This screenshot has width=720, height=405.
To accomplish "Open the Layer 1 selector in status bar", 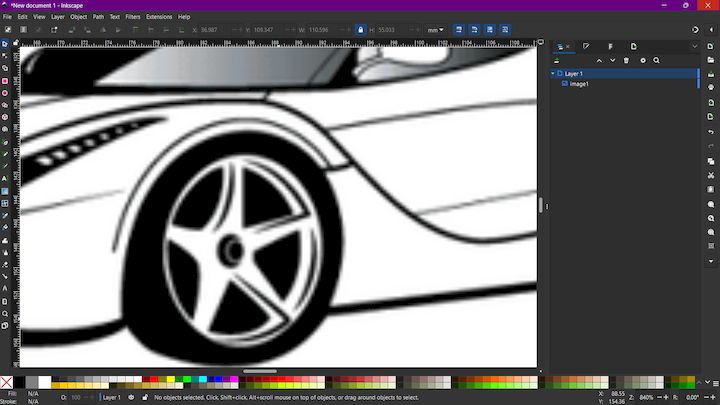I will [x=111, y=398].
